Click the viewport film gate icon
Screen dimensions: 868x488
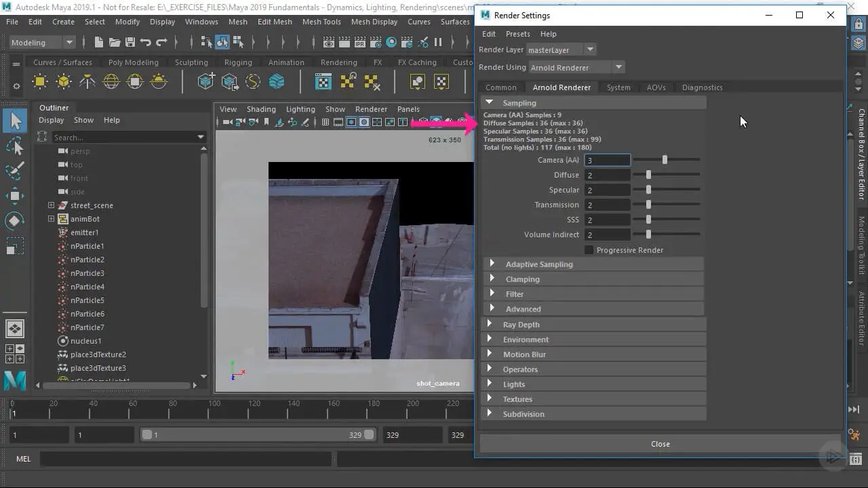pyautogui.click(x=338, y=122)
